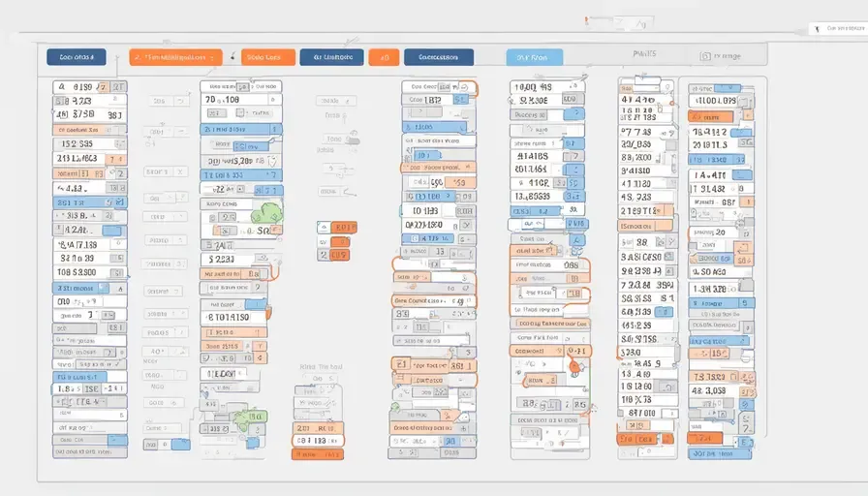The height and width of the screenshot is (496, 868).
Task: Click the dark blue button right after the orange "40" button
Action: coord(439,57)
